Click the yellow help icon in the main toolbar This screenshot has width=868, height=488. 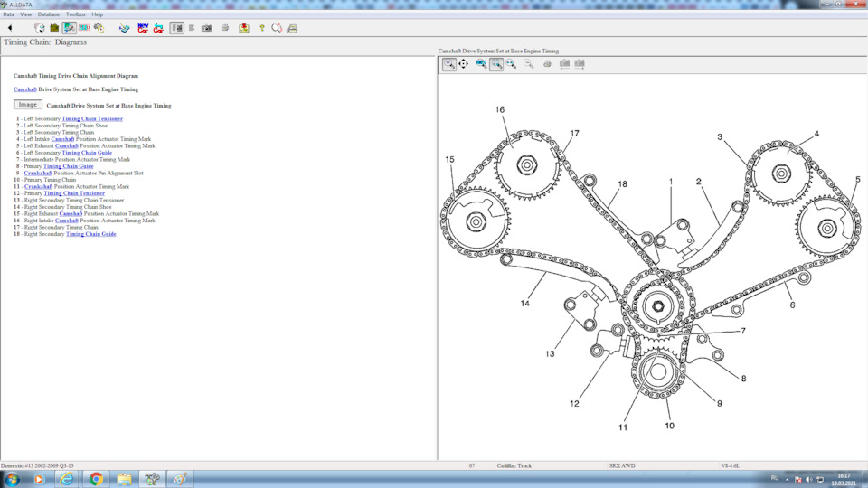tap(262, 28)
